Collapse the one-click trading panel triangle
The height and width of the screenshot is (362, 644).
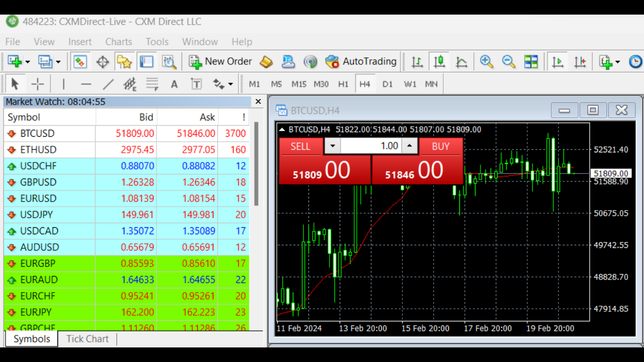(x=282, y=129)
